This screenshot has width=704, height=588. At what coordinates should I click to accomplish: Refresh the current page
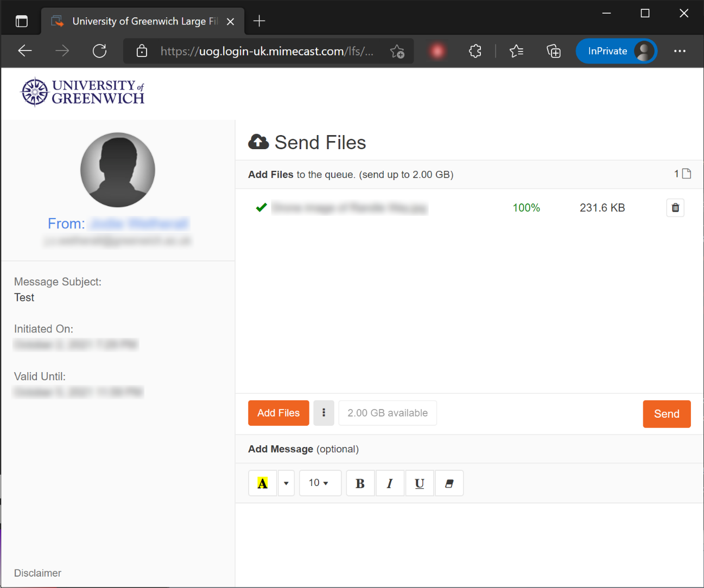tap(99, 51)
